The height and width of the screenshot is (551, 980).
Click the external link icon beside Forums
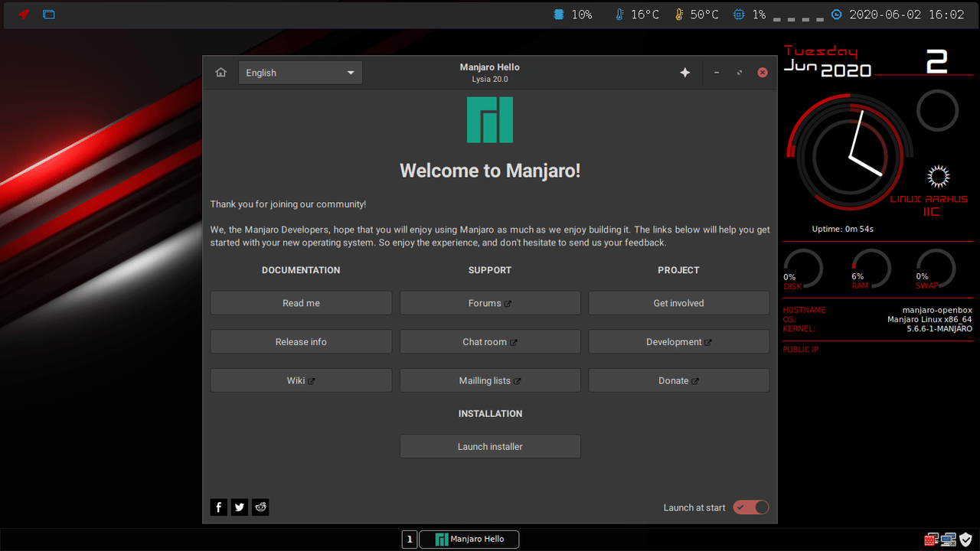(x=508, y=304)
